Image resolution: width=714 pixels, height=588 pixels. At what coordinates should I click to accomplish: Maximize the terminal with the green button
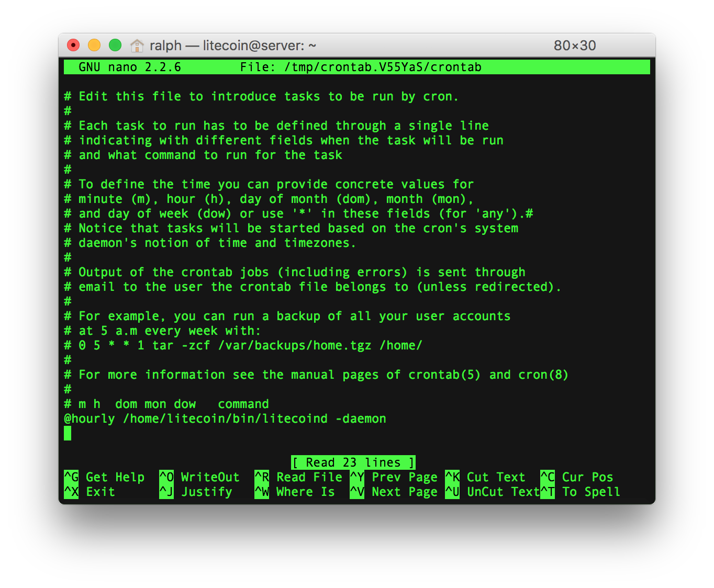point(115,46)
